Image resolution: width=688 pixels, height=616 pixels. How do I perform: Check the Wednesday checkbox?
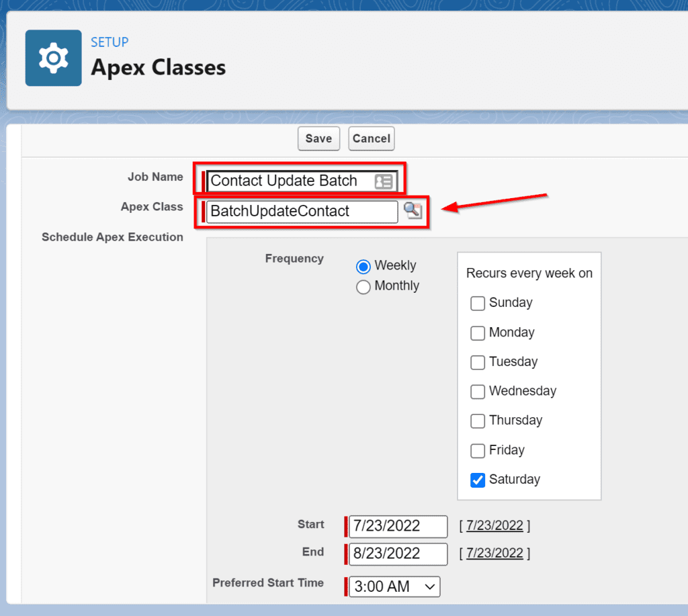point(478,392)
